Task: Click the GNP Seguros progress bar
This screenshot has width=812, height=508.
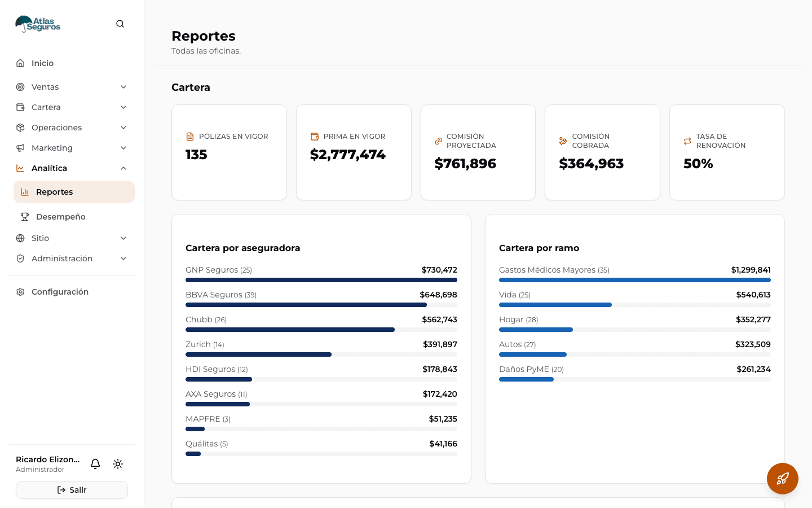Action: point(321,280)
